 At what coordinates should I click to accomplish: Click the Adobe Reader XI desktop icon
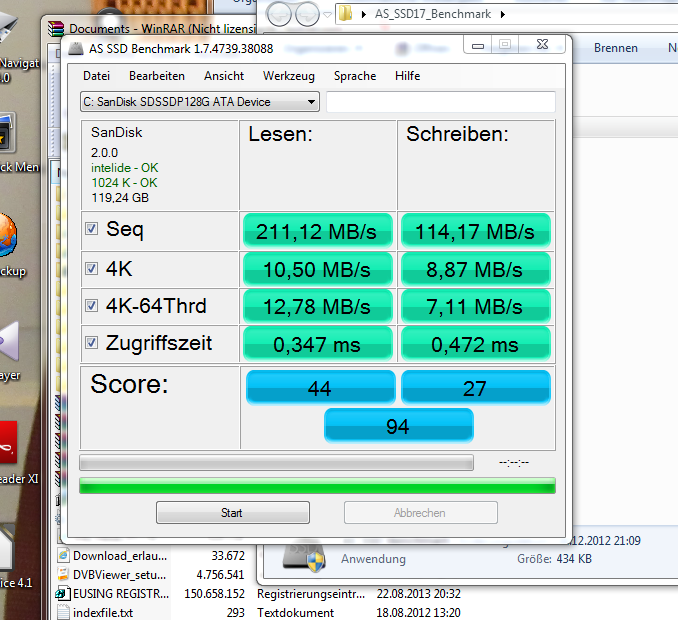point(9,442)
